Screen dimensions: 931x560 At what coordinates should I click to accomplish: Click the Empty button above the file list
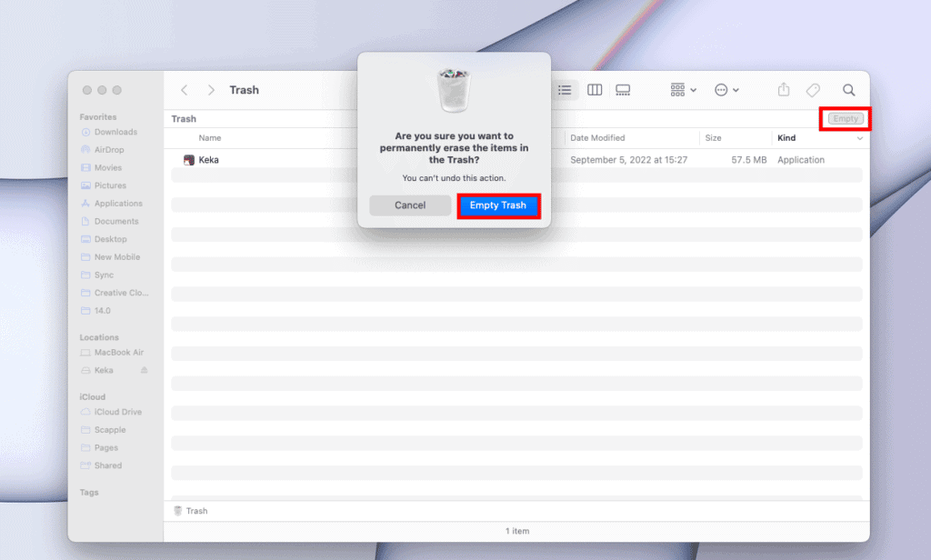(845, 118)
